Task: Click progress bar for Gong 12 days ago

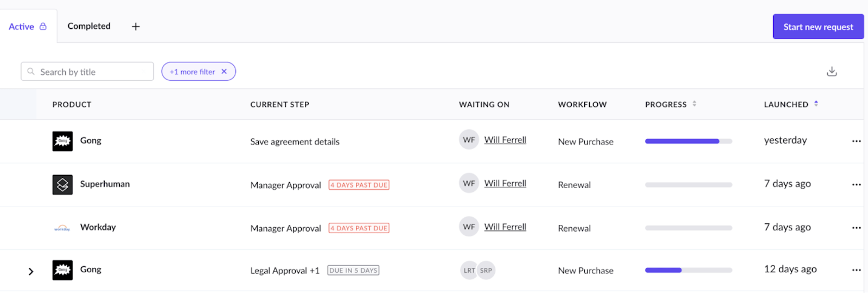Action: (x=688, y=270)
